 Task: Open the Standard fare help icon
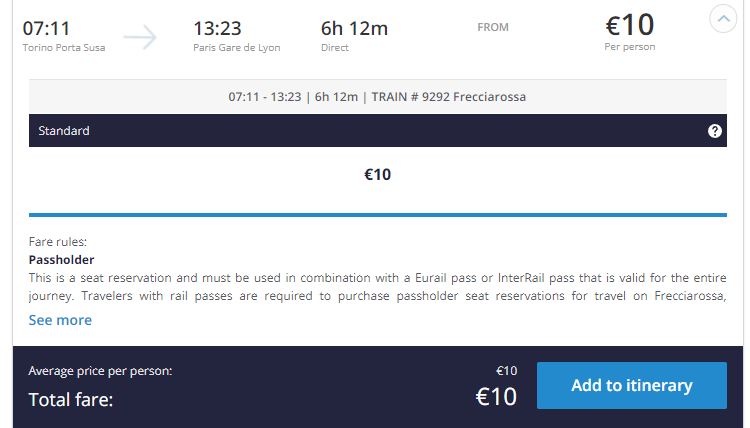(715, 131)
